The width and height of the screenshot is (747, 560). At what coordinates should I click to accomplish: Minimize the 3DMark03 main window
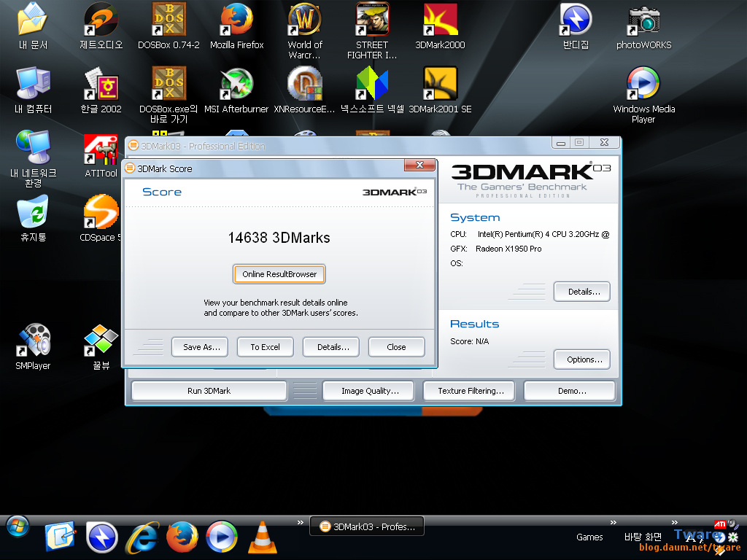(561, 142)
